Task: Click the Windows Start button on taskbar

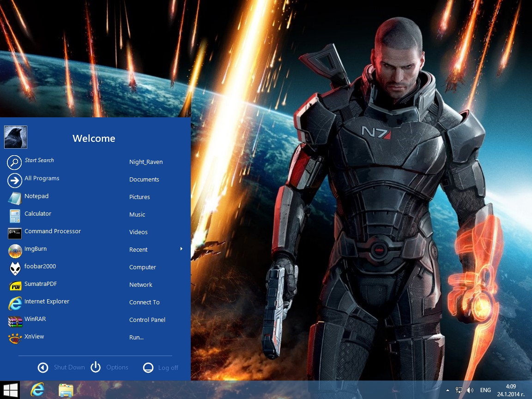Action: click(10, 390)
